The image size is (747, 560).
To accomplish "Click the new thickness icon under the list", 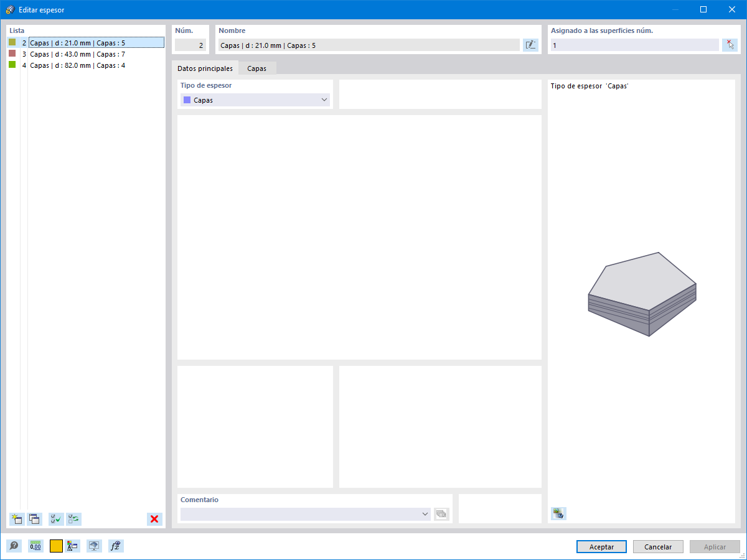I will click(x=17, y=519).
